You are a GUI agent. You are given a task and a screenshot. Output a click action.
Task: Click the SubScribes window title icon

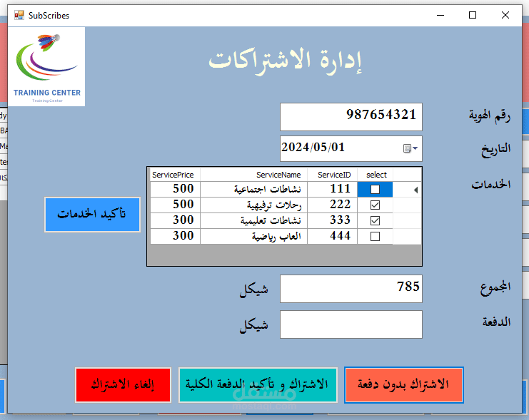pyautogui.click(x=19, y=15)
